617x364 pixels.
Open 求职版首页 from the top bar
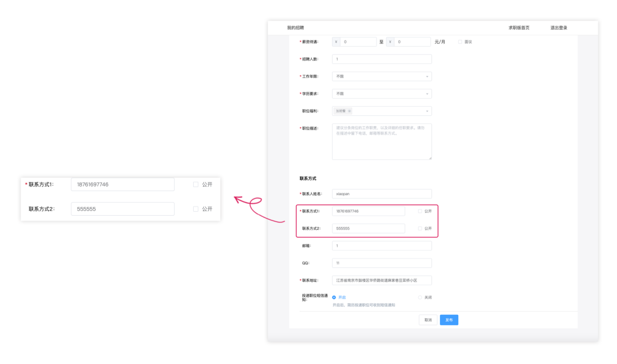click(519, 28)
